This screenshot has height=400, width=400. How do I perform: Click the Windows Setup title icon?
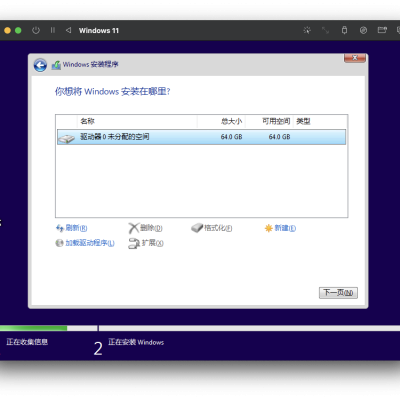56,65
